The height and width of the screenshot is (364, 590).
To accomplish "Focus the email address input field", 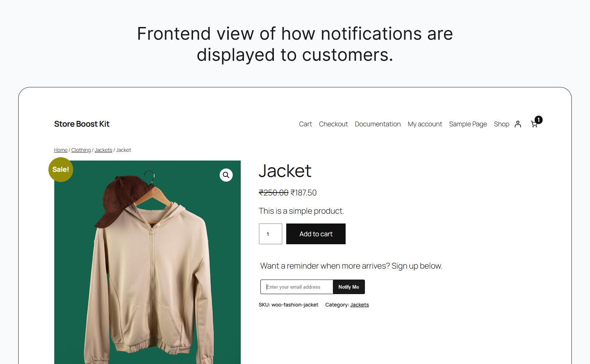I will tap(296, 287).
